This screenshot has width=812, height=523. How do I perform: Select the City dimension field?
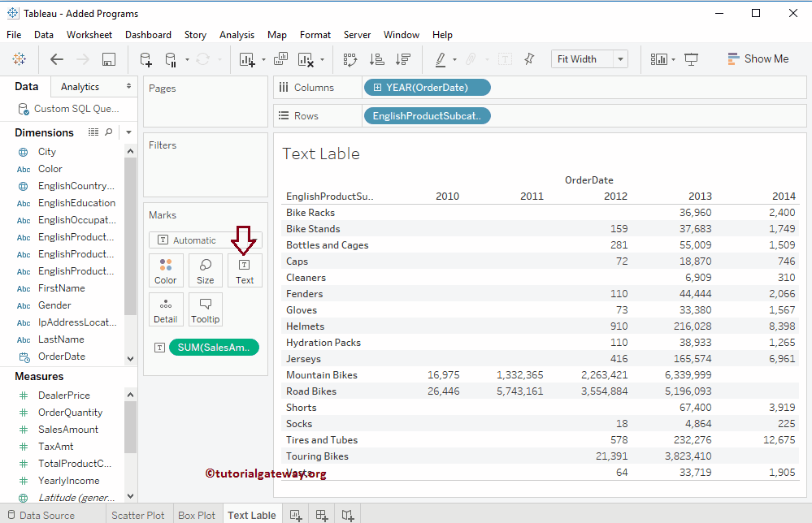46,152
